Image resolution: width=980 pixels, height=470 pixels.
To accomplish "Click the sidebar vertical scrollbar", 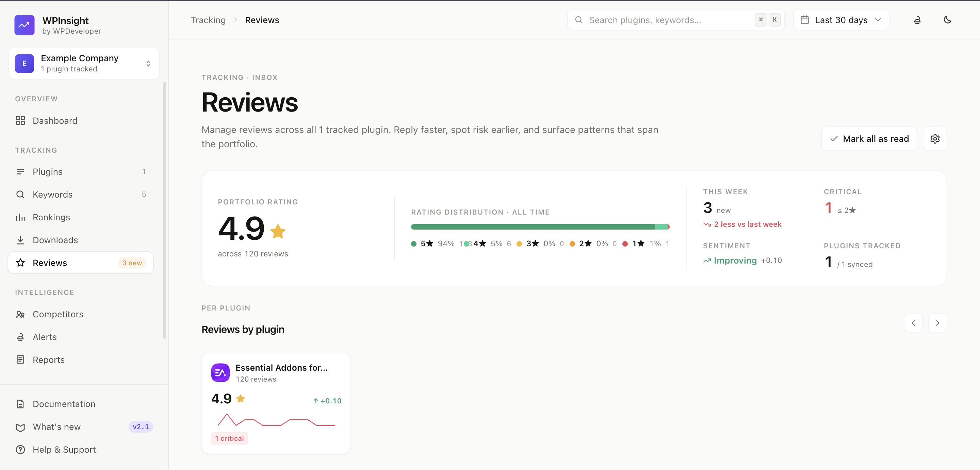I will point(165,210).
